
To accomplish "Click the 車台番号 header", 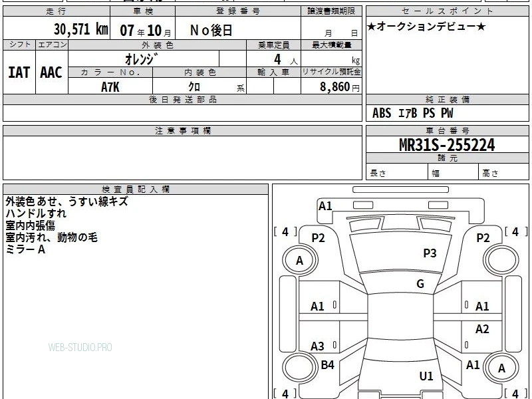I will (x=448, y=130).
